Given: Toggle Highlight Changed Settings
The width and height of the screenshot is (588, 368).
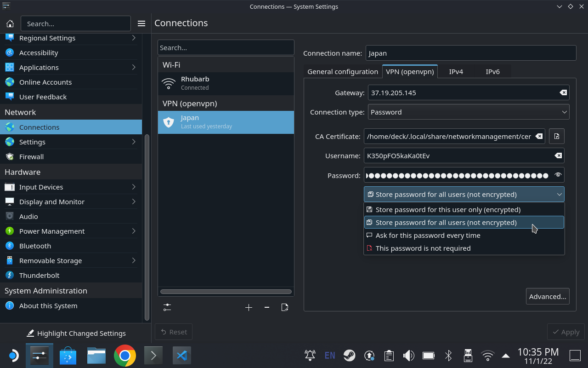Looking at the screenshot, I should [76, 333].
